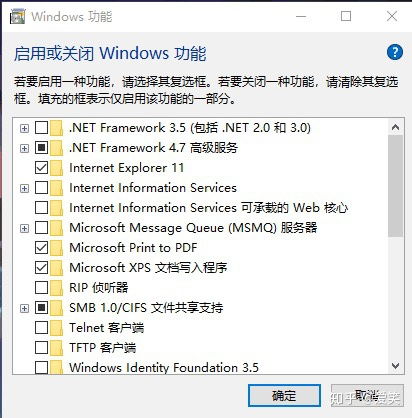Select the Microsoft Message Queue (MSMQ) 服务器 entry

click(x=193, y=228)
